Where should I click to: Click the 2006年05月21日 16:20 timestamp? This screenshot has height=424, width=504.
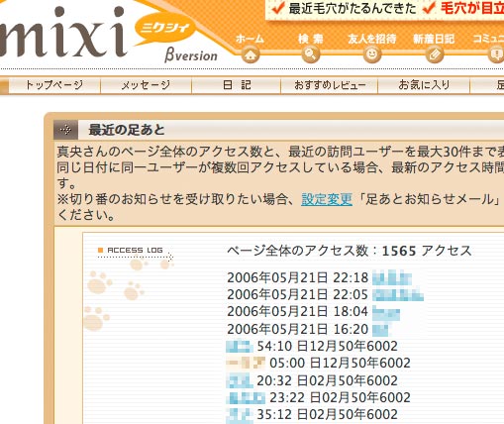pyautogui.click(x=297, y=329)
